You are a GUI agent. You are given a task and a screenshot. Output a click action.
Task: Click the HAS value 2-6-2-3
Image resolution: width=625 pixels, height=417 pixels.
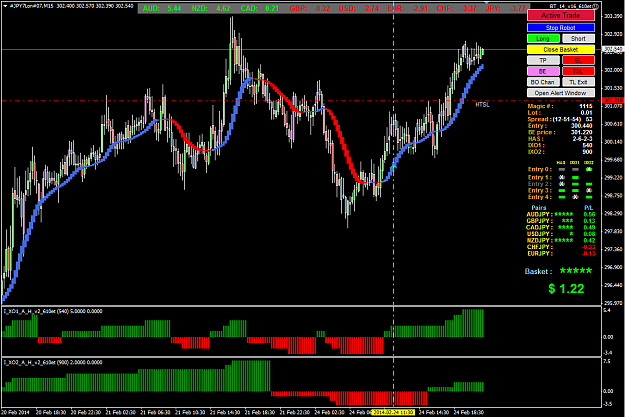pyautogui.click(x=582, y=139)
